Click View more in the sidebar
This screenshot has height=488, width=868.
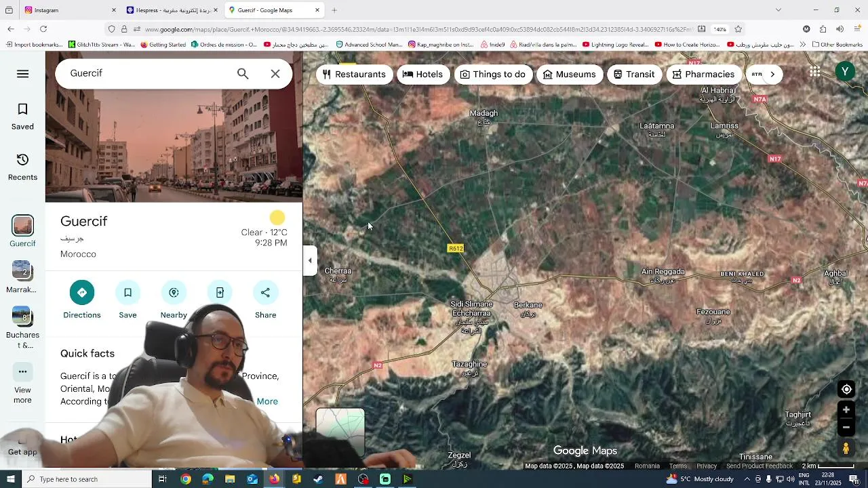(22, 384)
